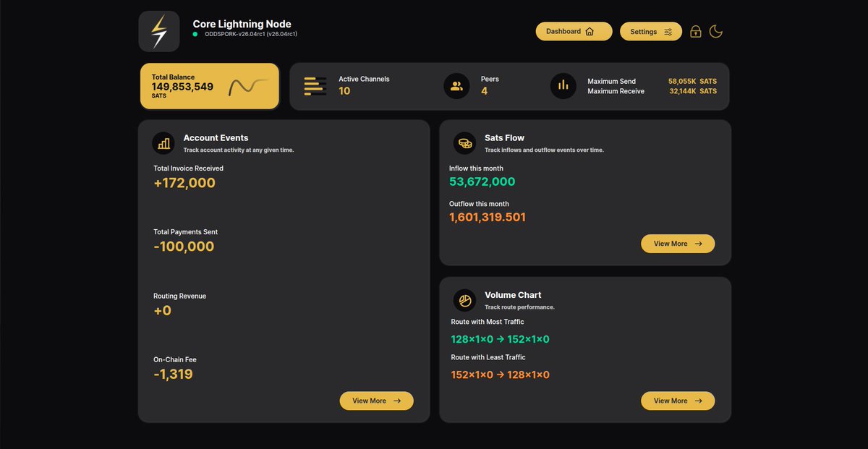Screen dimensions: 868x449
Task: Click the Maximum Send label
Action: (x=612, y=82)
